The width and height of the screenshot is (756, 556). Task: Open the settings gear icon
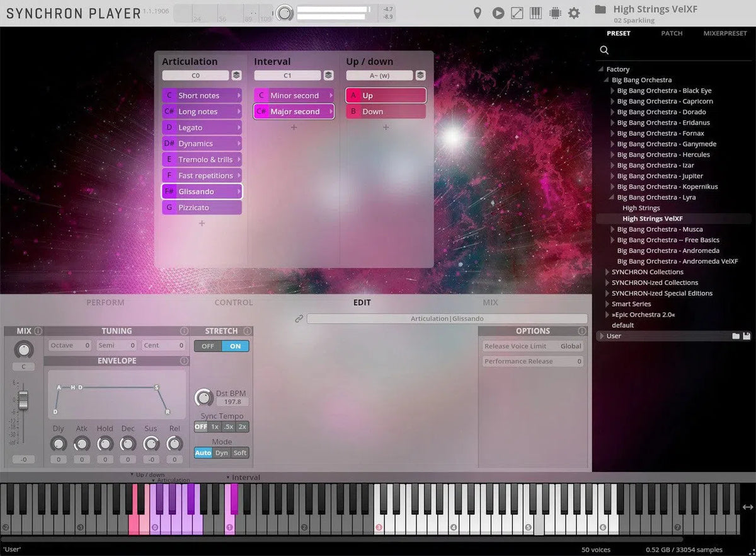coord(574,13)
